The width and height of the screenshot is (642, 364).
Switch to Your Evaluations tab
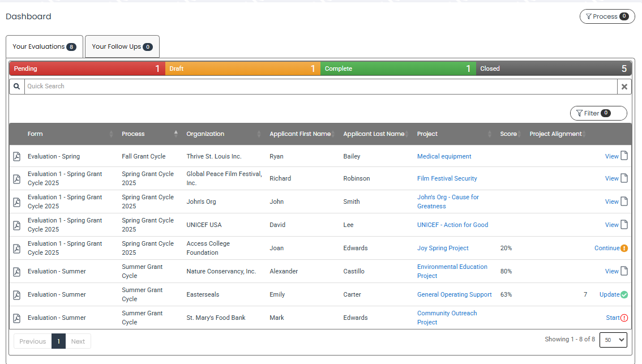point(44,46)
